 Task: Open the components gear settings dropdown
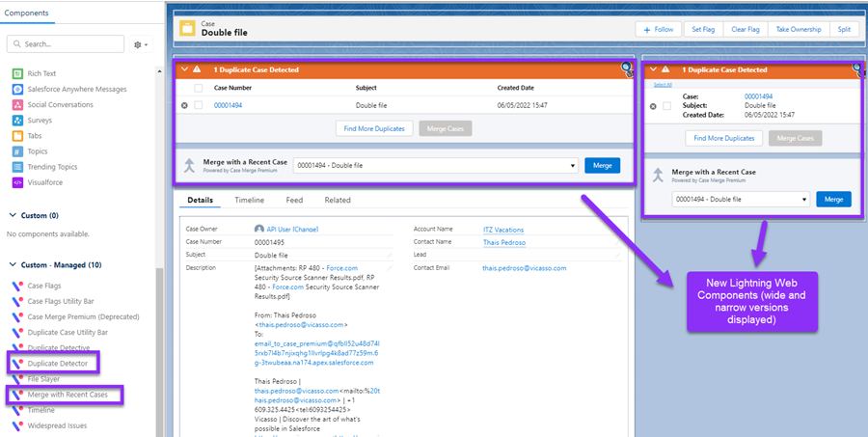tap(141, 44)
